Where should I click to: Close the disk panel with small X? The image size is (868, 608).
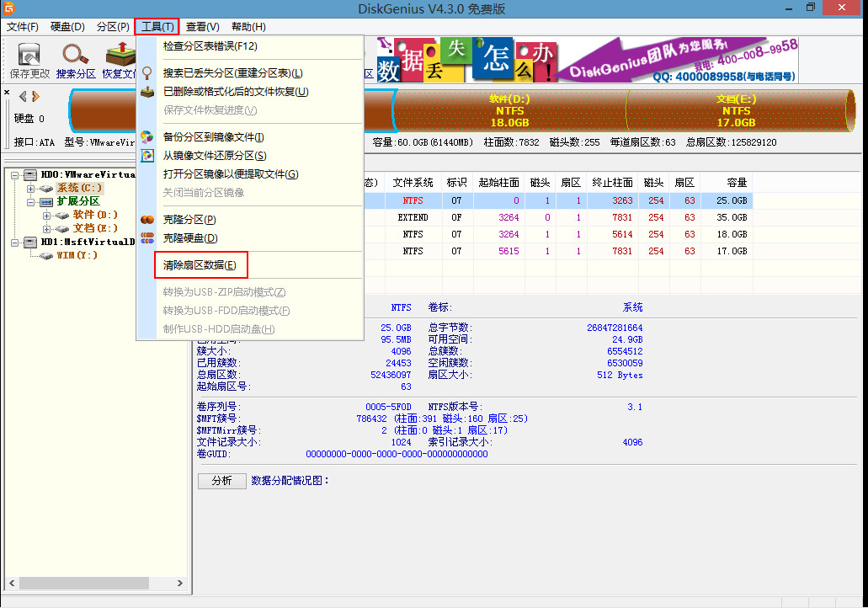pyautogui.click(x=7, y=92)
